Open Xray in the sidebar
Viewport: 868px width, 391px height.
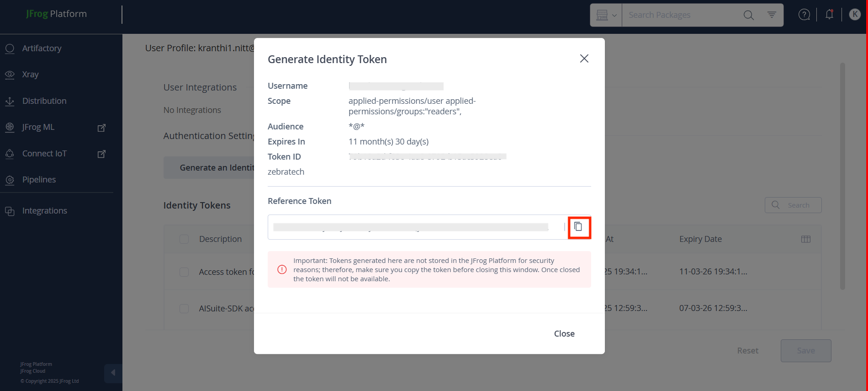pos(30,74)
